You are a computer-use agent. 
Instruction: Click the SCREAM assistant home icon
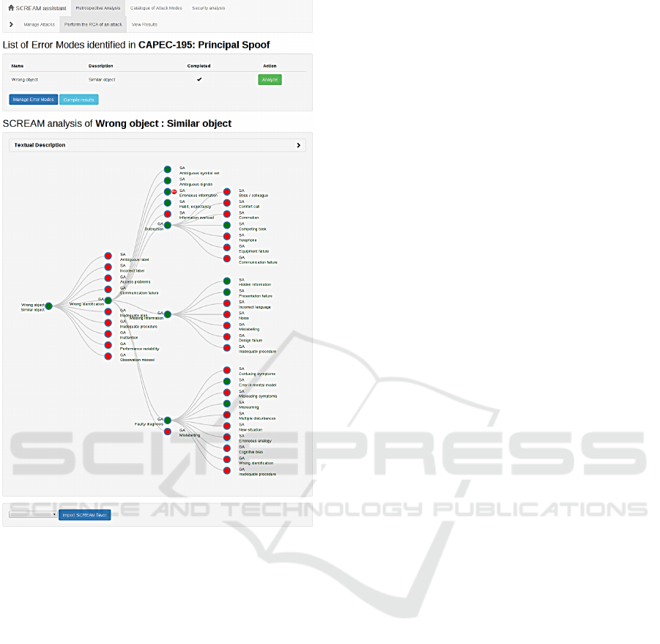click(11, 8)
